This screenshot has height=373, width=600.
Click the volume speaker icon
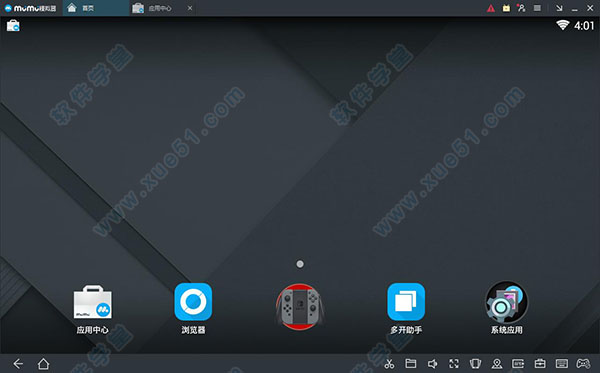pos(432,363)
